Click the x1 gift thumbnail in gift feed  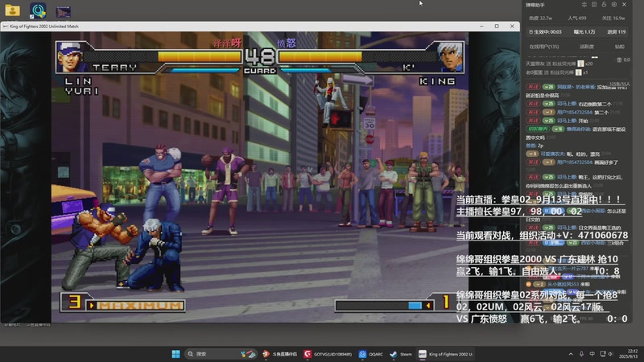click(x=578, y=72)
